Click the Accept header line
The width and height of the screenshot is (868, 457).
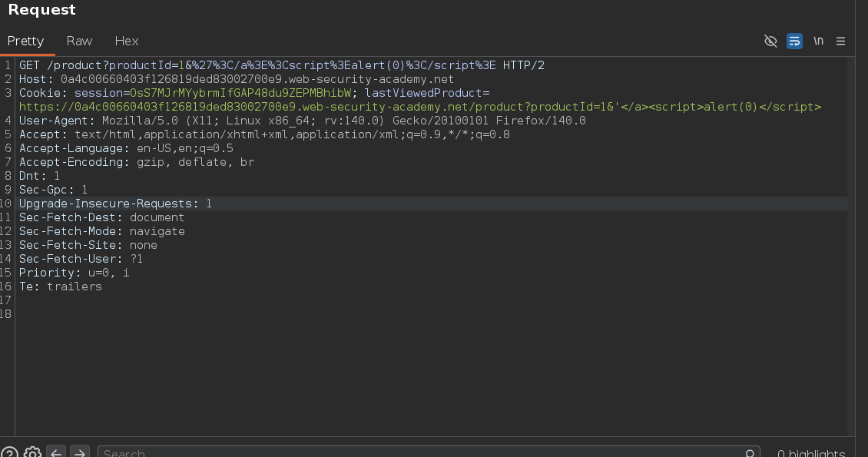click(264, 134)
